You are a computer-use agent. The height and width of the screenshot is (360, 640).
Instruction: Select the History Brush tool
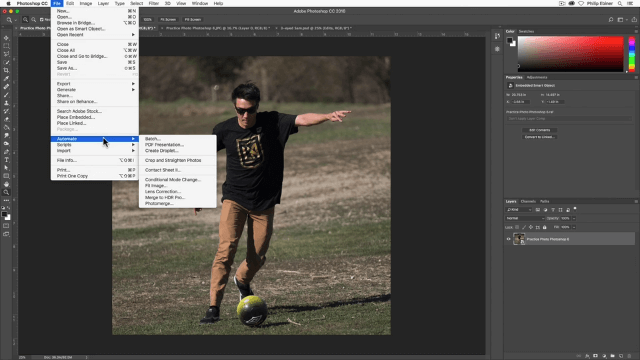tap(6, 111)
